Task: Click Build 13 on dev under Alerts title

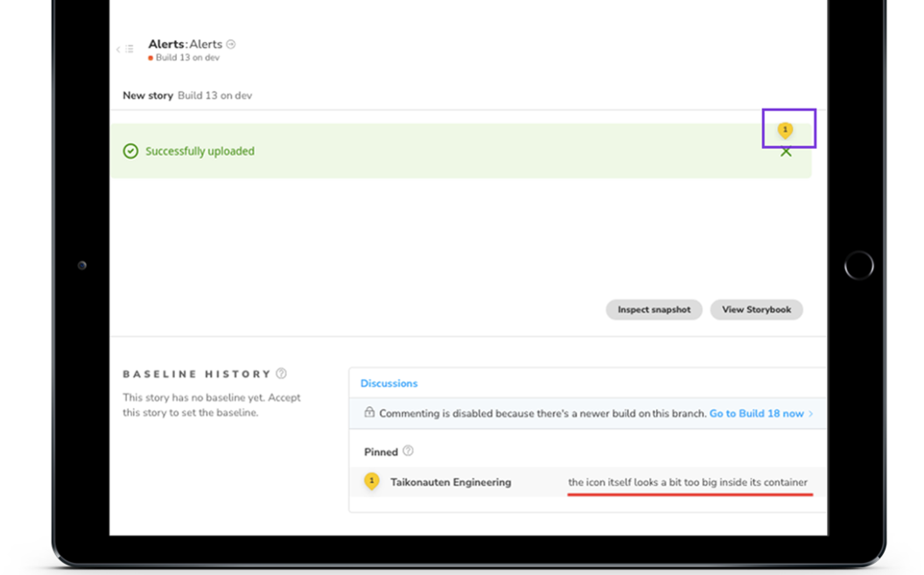Action: tap(187, 58)
